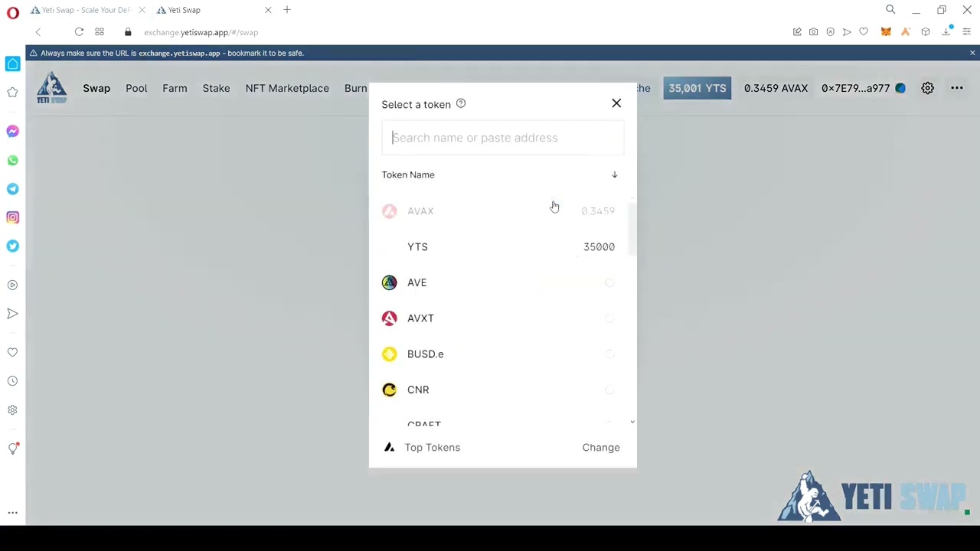Image resolution: width=980 pixels, height=551 pixels.
Task: Open the NFT Marketplace page
Action: coord(287,88)
